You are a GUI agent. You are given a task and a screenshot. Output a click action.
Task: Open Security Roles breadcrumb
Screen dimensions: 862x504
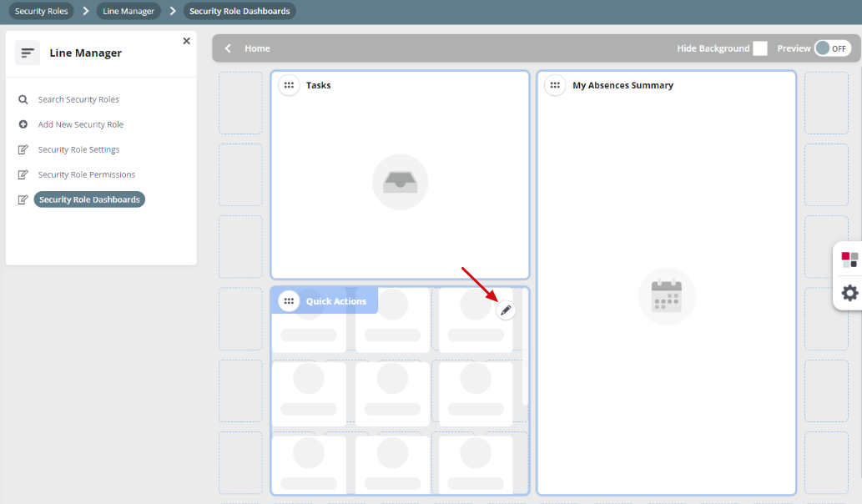tap(41, 12)
